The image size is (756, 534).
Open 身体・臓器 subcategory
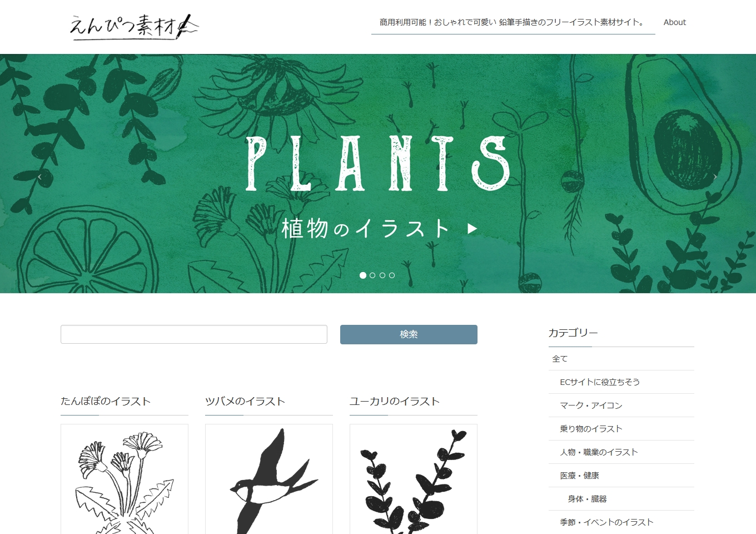pos(621,499)
